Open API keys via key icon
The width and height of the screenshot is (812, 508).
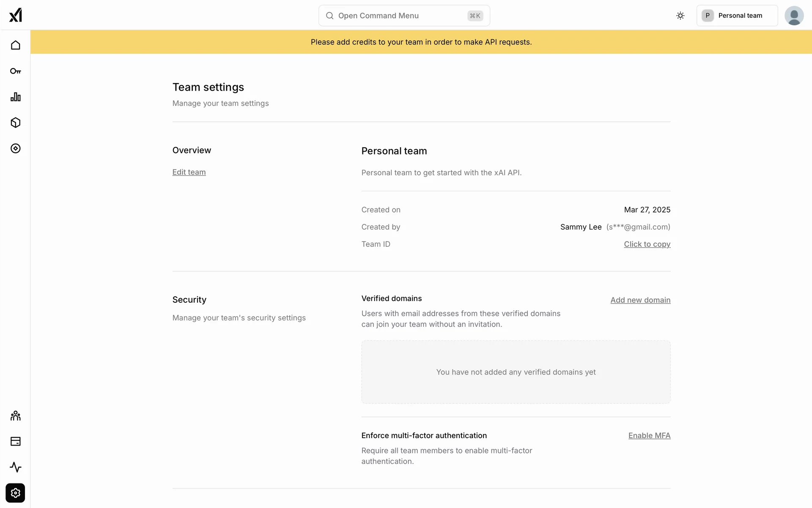16,71
